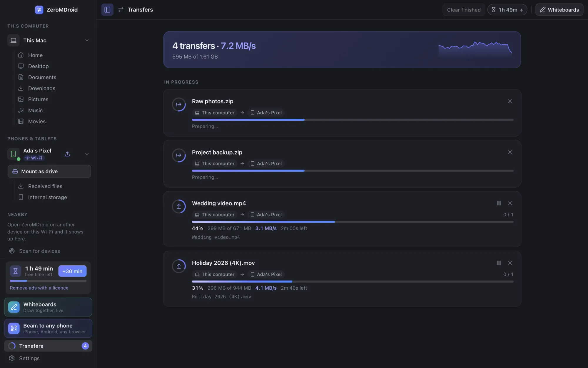Image resolution: width=588 pixels, height=368 pixels.
Task: Open Settings in the sidebar
Action: (48, 358)
